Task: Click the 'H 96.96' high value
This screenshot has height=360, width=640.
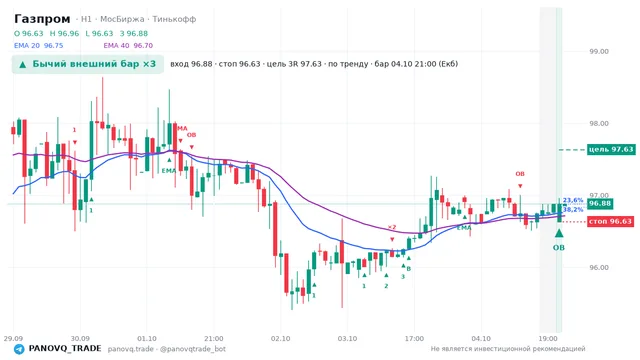Action: (x=64, y=33)
